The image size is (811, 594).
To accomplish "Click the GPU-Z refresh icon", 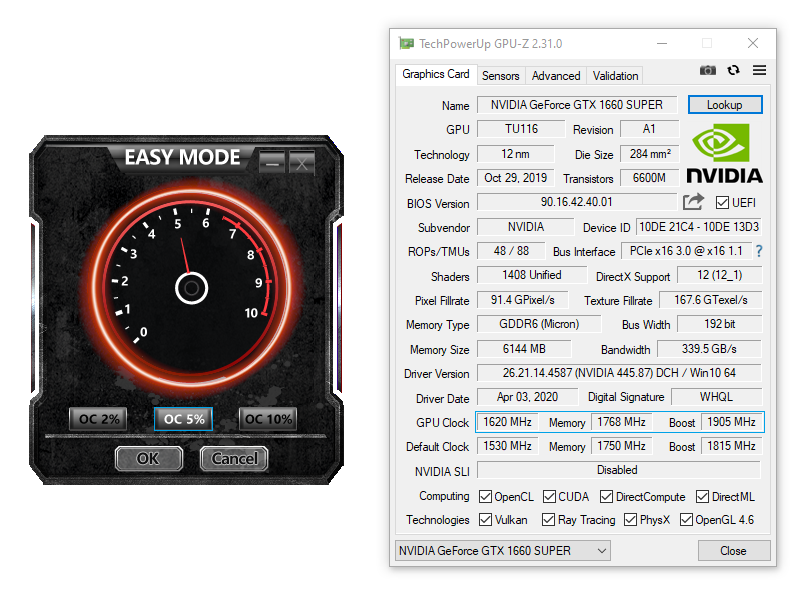I will coord(733,70).
